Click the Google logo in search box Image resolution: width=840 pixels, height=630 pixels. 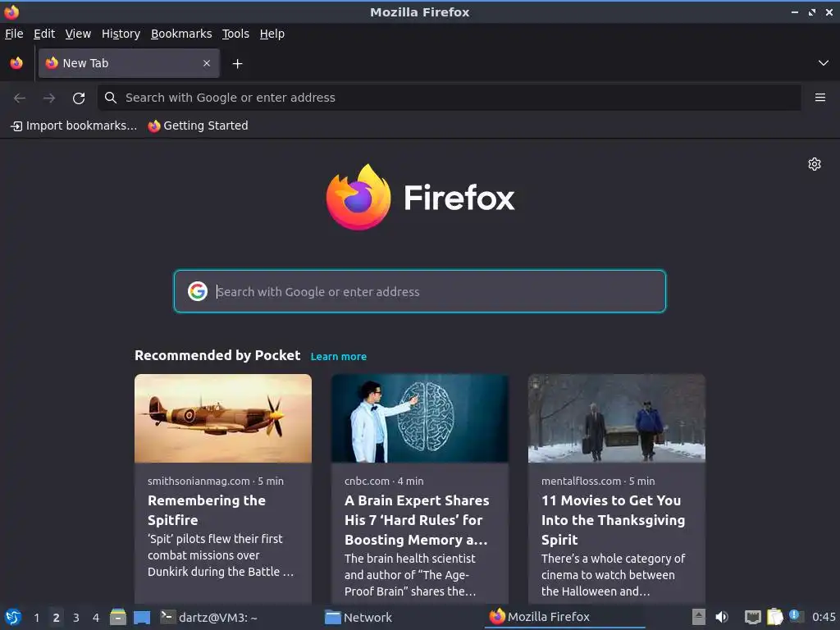click(198, 291)
